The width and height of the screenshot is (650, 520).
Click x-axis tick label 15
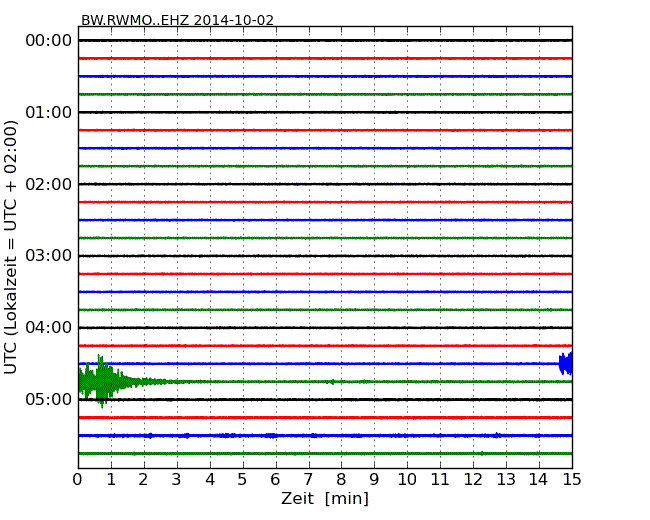tap(572, 480)
